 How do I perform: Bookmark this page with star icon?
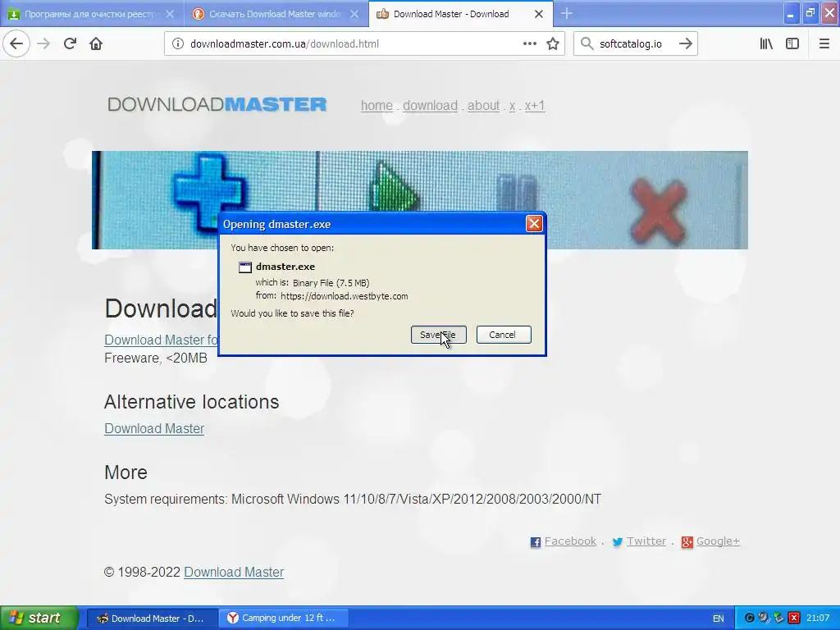553,44
